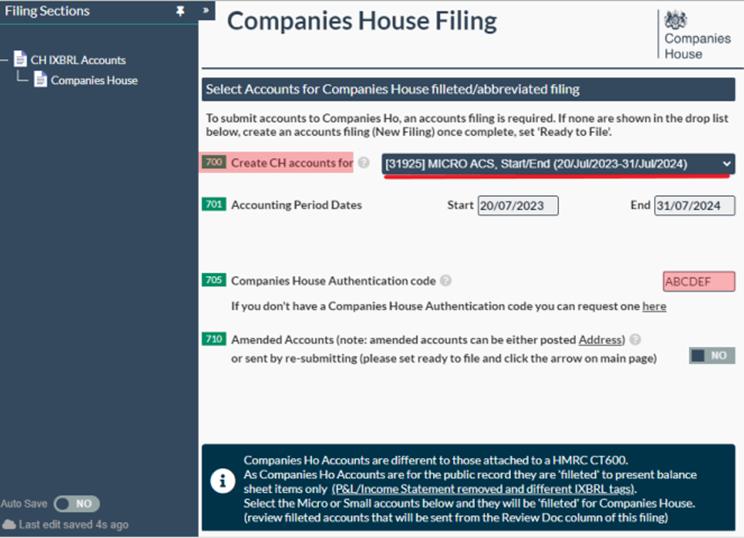Click the Authentication code ABCDEF field
The width and height of the screenshot is (744, 538).
click(x=698, y=281)
